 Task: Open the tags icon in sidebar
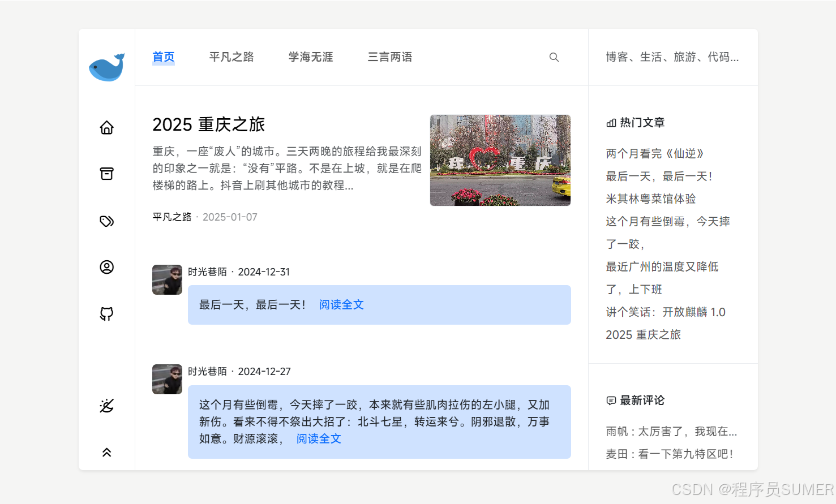point(106,221)
